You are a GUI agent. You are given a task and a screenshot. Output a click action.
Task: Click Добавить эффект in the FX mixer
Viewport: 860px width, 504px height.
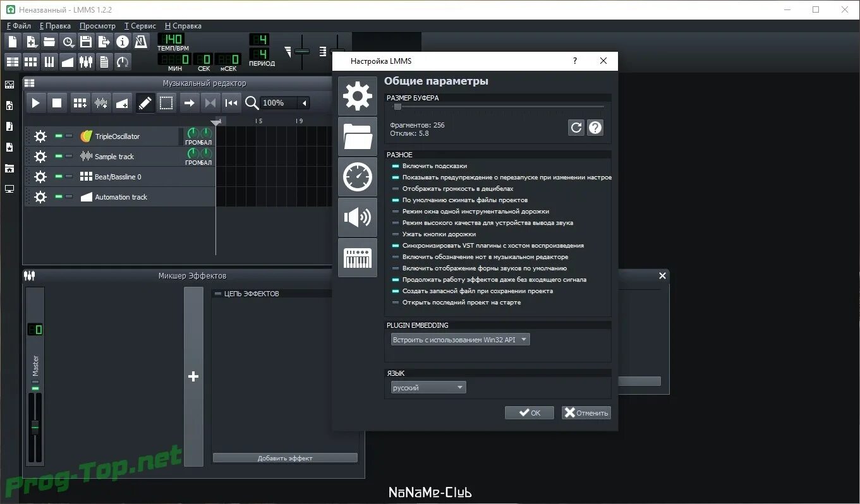click(x=285, y=458)
